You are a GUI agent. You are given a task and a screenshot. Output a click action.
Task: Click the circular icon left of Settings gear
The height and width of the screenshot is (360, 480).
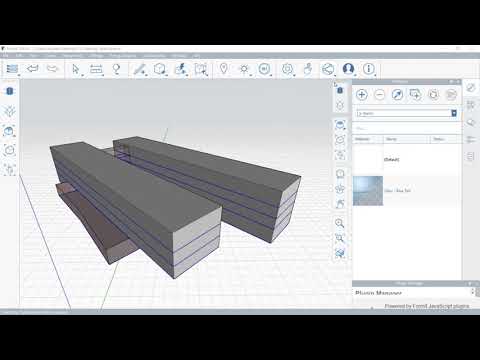[264, 69]
